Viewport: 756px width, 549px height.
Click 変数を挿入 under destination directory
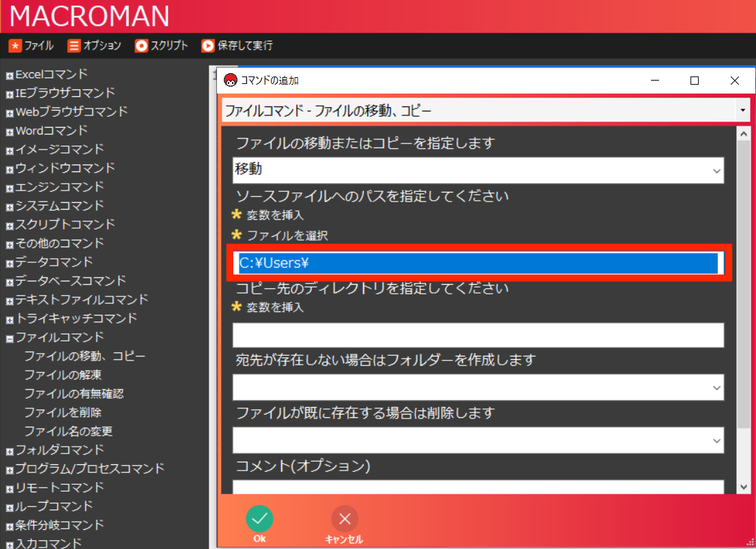275,307
